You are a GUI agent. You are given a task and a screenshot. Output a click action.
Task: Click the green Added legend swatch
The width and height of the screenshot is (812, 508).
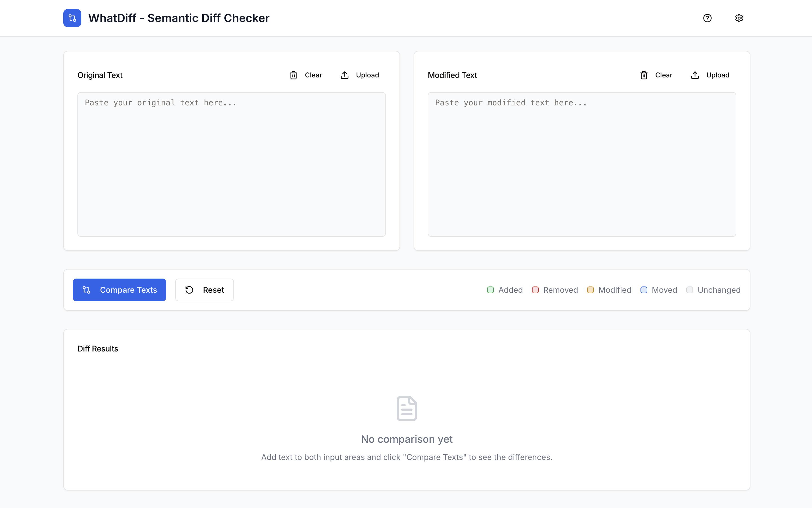coord(490,290)
